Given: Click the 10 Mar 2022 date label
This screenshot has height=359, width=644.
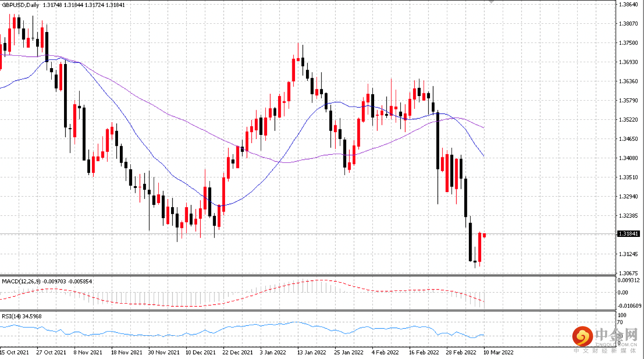Looking at the screenshot, I should coord(498,353).
